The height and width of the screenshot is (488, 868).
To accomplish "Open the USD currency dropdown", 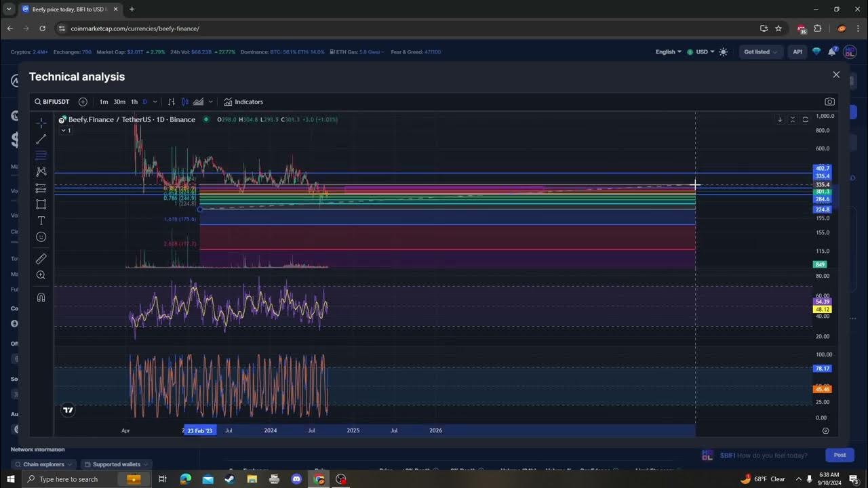I will [701, 52].
